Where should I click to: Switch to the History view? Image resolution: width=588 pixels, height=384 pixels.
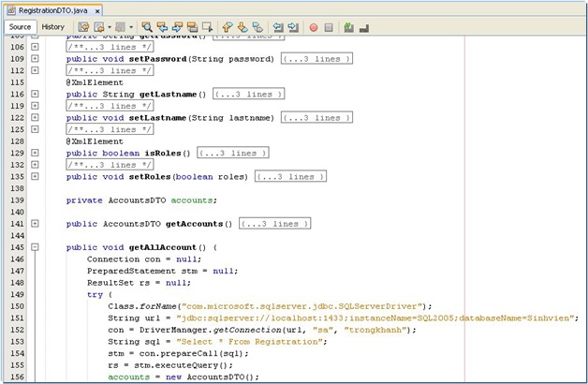(x=52, y=27)
